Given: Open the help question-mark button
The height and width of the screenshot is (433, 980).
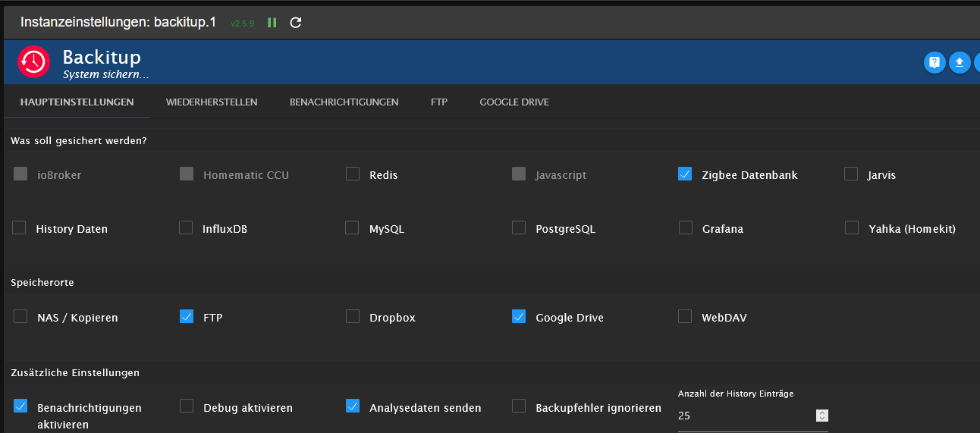Looking at the screenshot, I should pyautogui.click(x=934, y=62).
